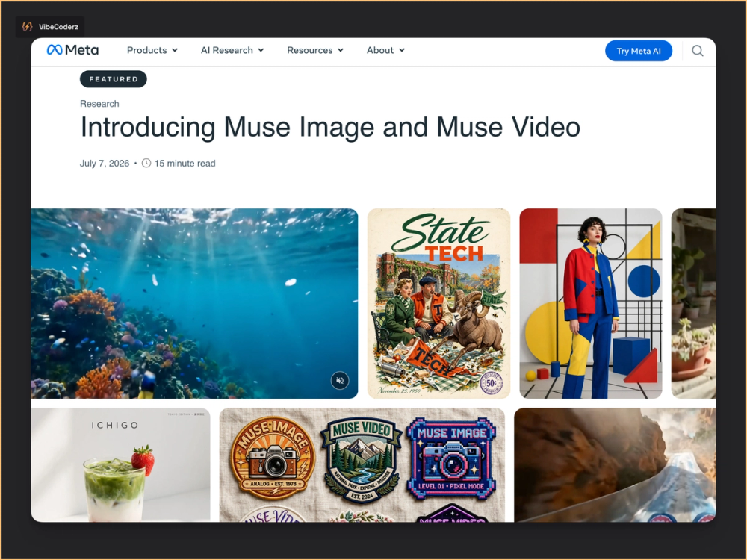Viewport: 747px width, 560px height.
Task: Expand the Products dropdown
Action: (152, 50)
